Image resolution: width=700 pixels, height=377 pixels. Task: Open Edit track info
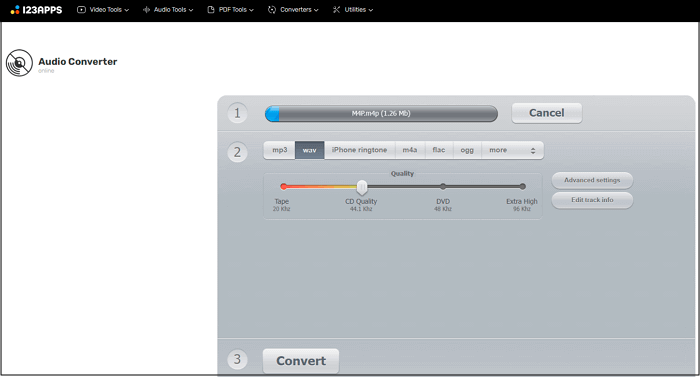click(x=592, y=200)
